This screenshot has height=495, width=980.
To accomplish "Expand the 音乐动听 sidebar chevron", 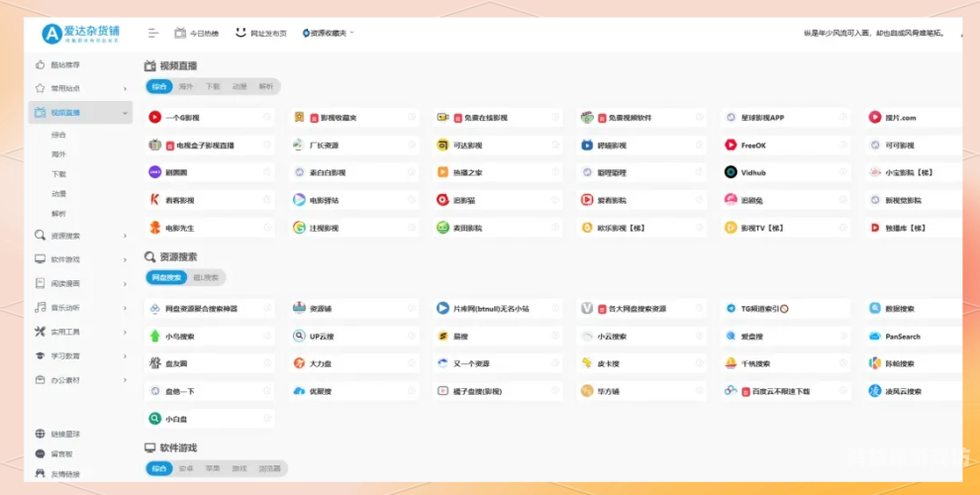I will (x=125, y=308).
